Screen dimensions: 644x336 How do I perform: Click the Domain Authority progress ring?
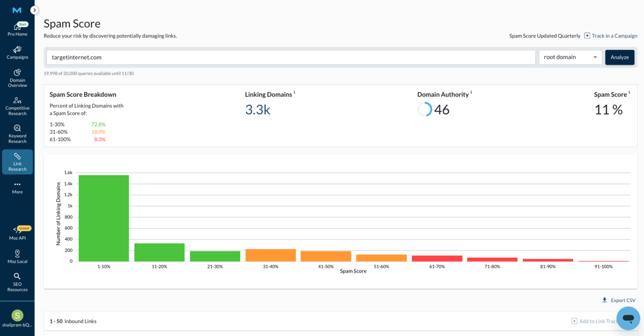425,109
